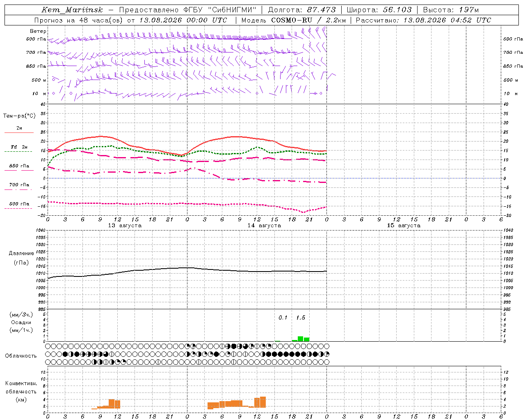
Task: Click the Ветер wind panel label
Action: pyautogui.click(x=38, y=31)
